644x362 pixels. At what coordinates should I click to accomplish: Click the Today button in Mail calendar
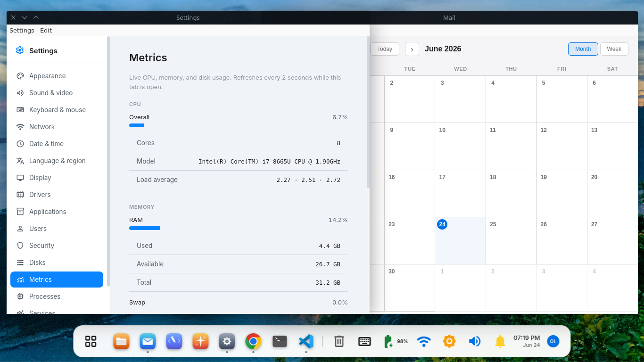click(385, 49)
